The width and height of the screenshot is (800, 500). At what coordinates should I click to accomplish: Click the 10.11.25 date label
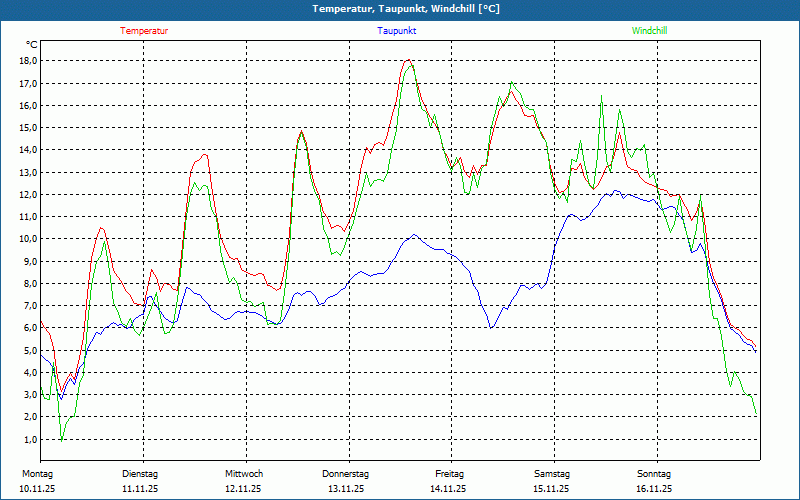37,489
